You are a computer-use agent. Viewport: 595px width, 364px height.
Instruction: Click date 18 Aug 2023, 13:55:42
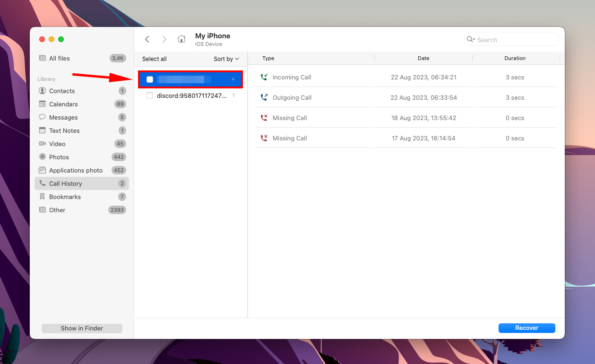click(x=423, y=118)
